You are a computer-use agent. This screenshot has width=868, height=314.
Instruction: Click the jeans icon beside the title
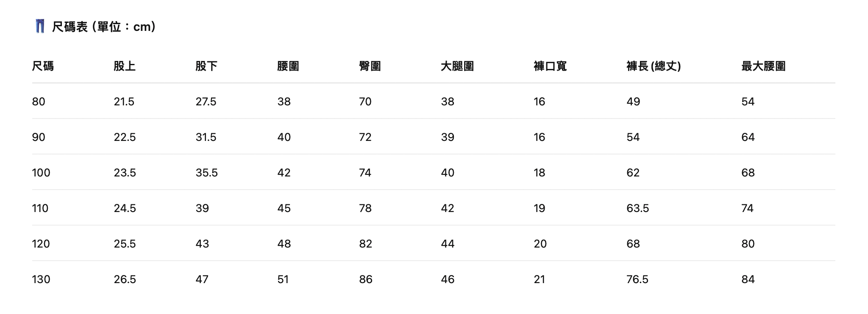click(40, 26)
